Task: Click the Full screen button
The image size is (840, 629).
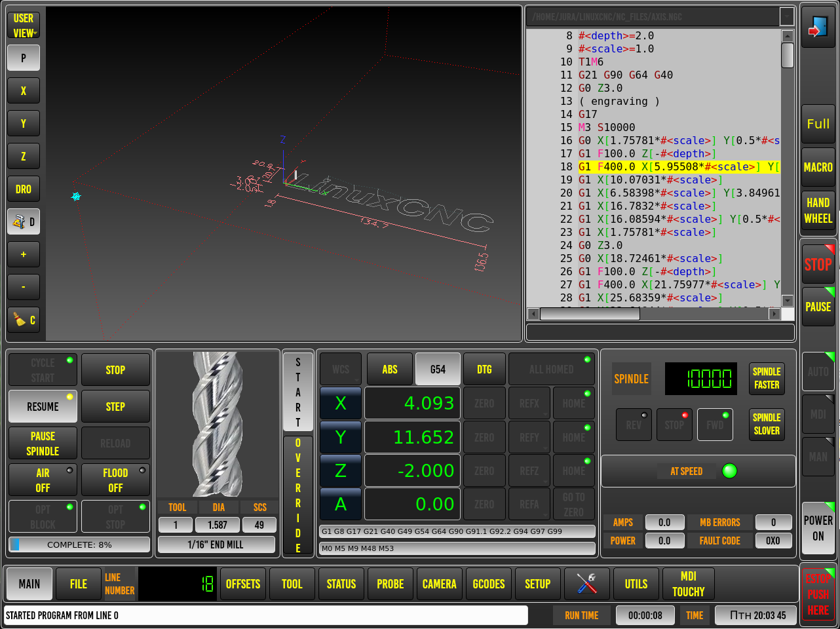Action: point(818,124)
